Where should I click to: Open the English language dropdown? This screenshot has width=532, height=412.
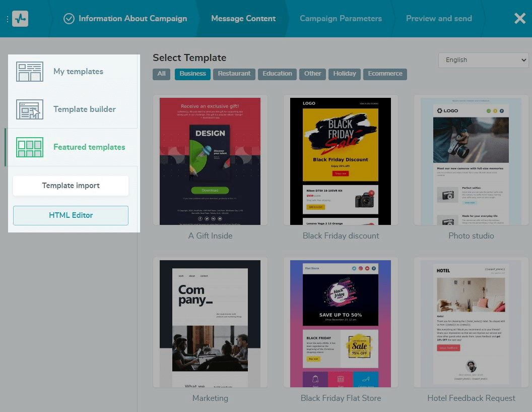[x=483, y=60]
